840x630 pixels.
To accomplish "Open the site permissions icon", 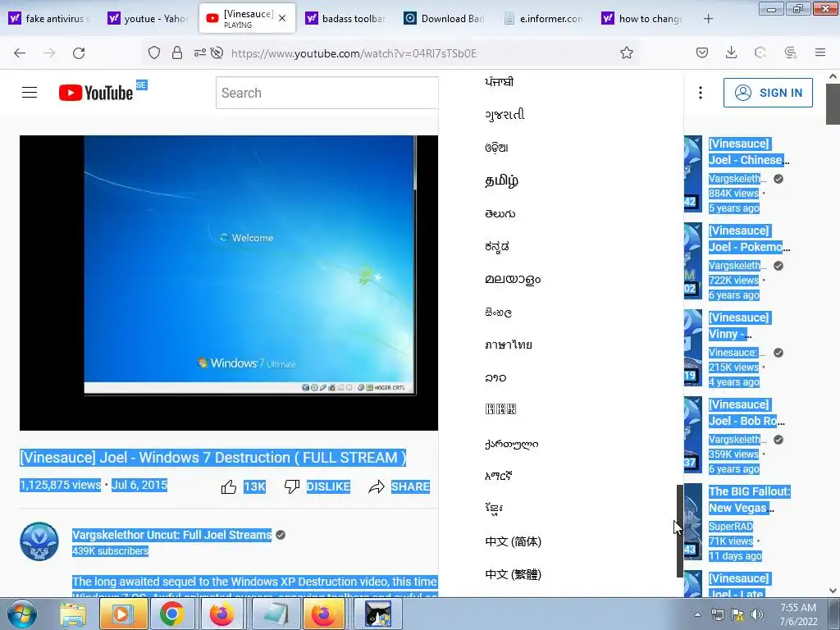I will (x=200, y=53).
